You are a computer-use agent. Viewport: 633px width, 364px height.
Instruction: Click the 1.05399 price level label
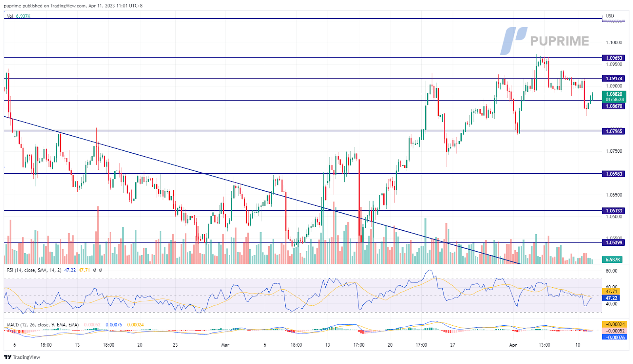pyautogui.click(x=613, y=243)
